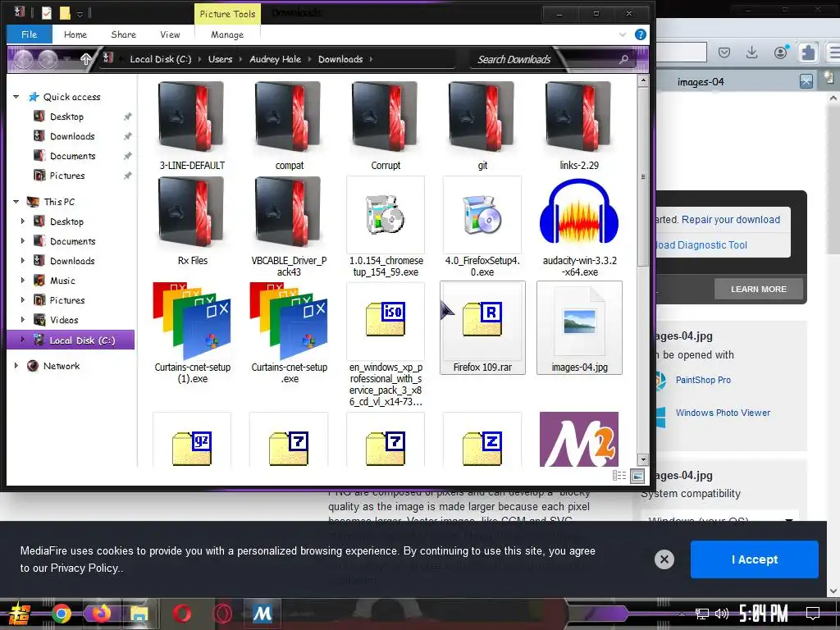Select the Picture Tools tab
The image size is (840, 630).
(227, 14)
